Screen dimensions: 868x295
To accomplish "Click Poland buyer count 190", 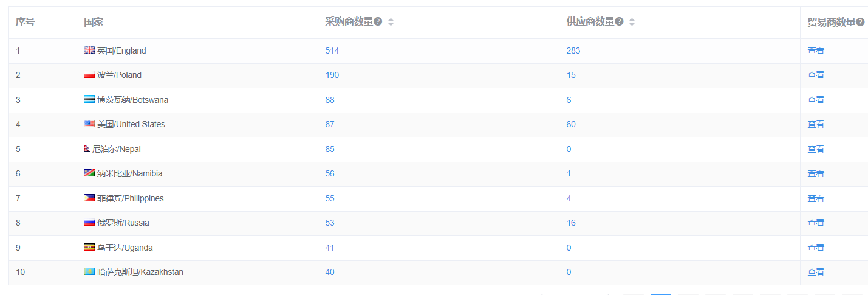I will [x=332, y=75].
